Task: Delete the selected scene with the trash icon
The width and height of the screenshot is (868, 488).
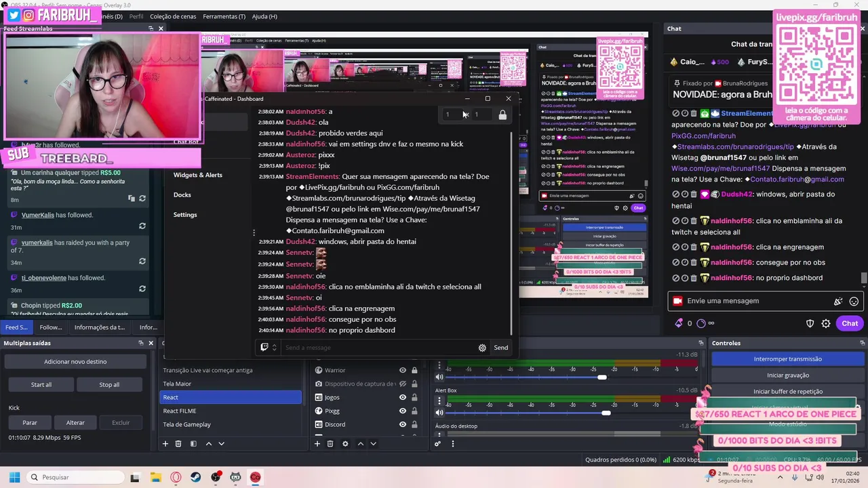Action: tap(178, 444)
